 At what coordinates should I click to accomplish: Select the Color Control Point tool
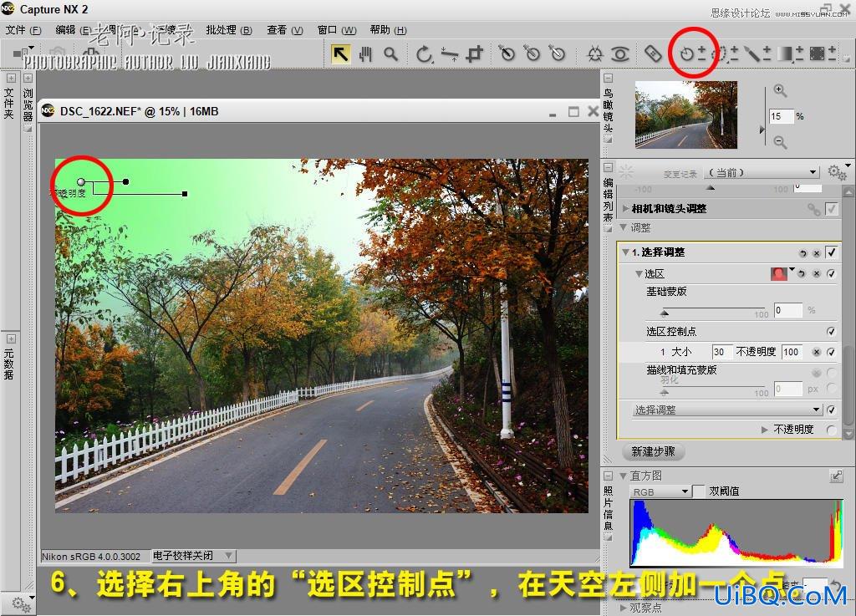594,54
